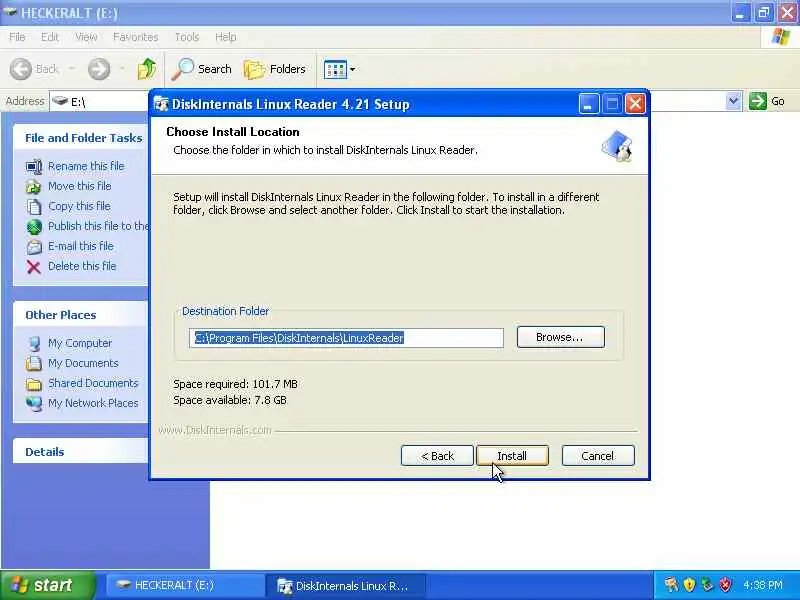Open the View menu in Explorer

tap(86, 37)
